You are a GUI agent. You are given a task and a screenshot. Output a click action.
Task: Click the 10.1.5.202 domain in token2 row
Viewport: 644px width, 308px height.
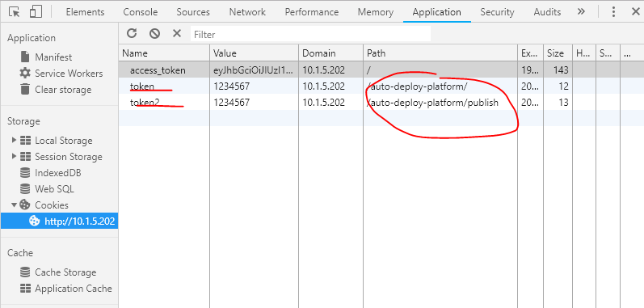point(331,102)
